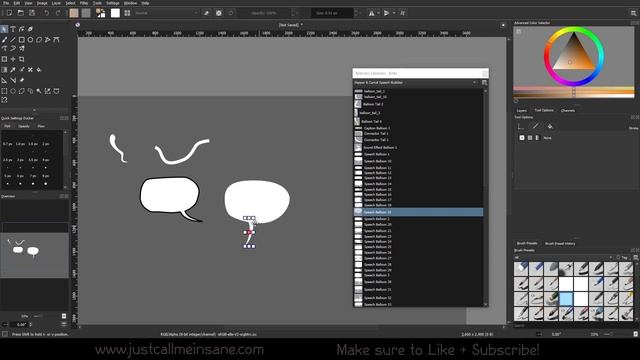Open a file using toolbar icon
Screen dimensions: 640x360
(x=20, y=13)
